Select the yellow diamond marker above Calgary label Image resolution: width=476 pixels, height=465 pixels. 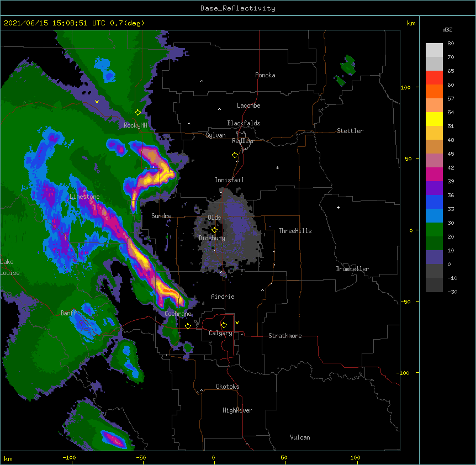click(x=224, y=325)
